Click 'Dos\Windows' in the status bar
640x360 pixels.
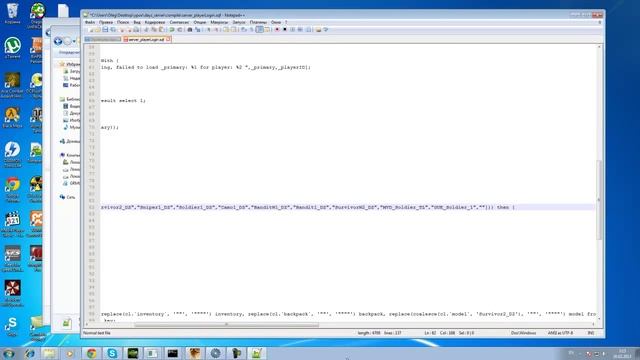[x=524, y=333]
